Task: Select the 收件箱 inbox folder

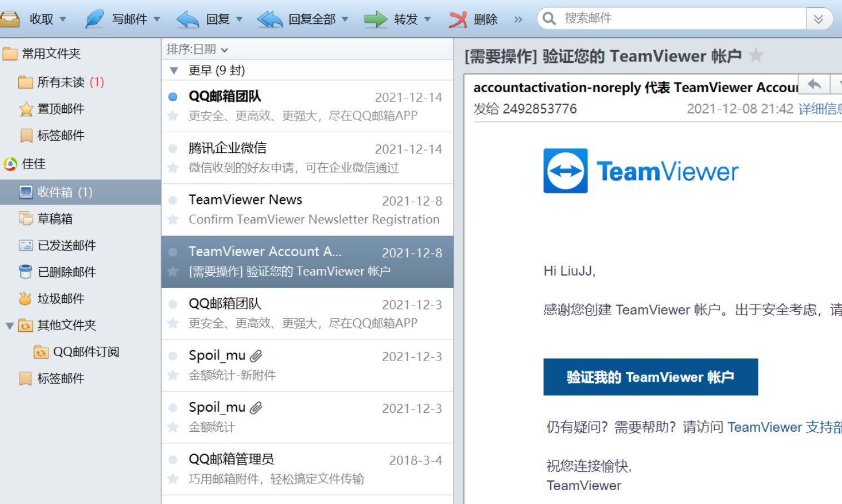Action: point(81,192)
